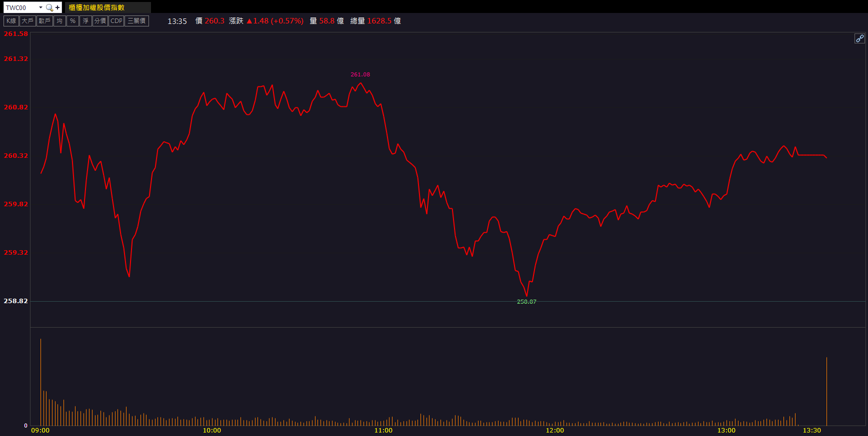The height and width of the screenshot is (436, 868).
Task: Click the volume axis 0 label
Action: point(26,426)
